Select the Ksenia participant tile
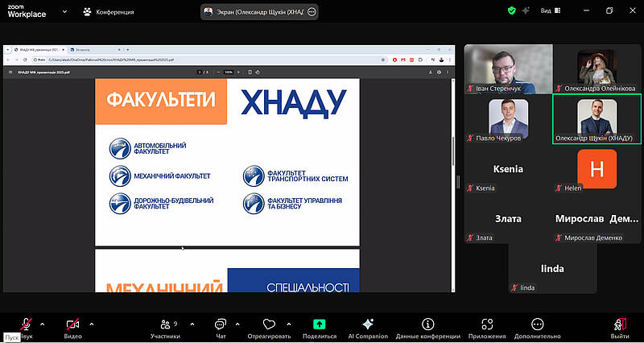The width and height of the screenshot is (644, 343). pos(509,169)
